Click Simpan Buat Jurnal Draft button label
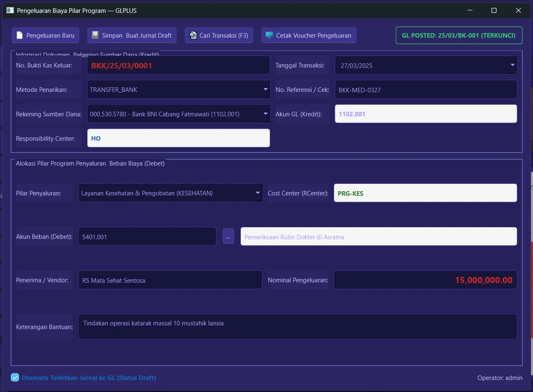533x392 pixels. pos(137,36)
